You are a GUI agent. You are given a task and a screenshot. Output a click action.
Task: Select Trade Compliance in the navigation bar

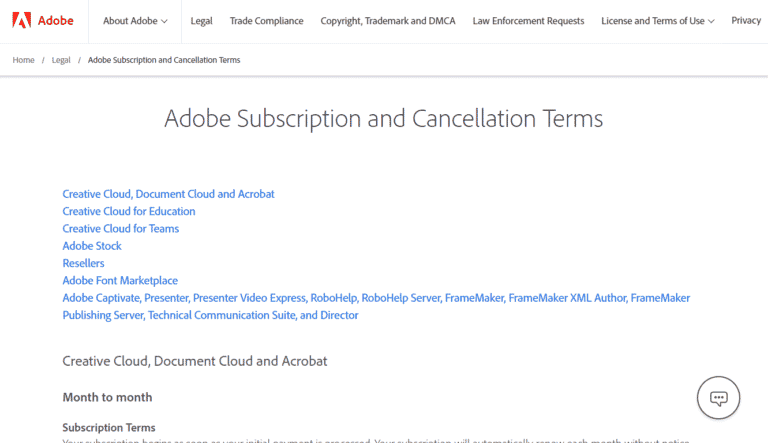tap(264, 21)
